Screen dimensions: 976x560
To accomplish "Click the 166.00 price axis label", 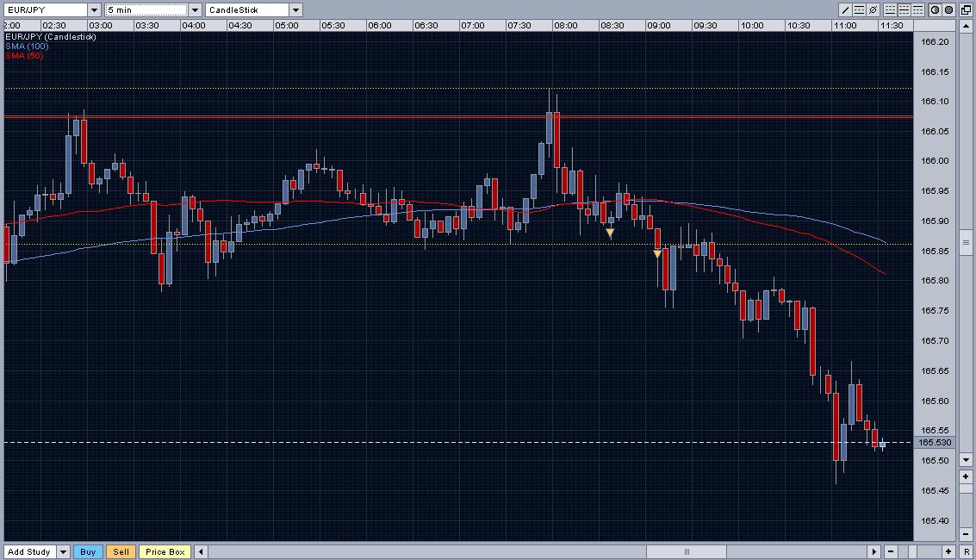I will click(935, 160).
